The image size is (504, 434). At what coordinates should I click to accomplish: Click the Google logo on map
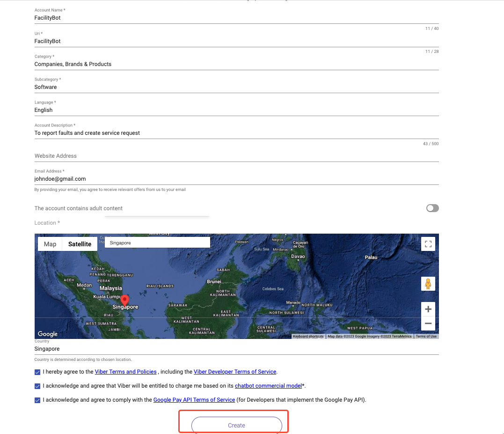coord(48,334)
